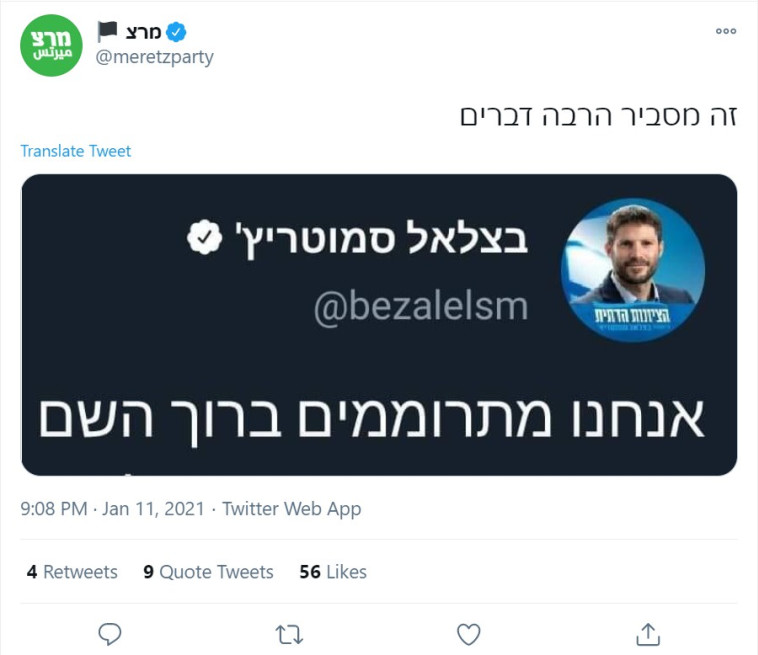View the 56 Likes list
The height and width of the screenshot is (655, 758).
point(333,572)
